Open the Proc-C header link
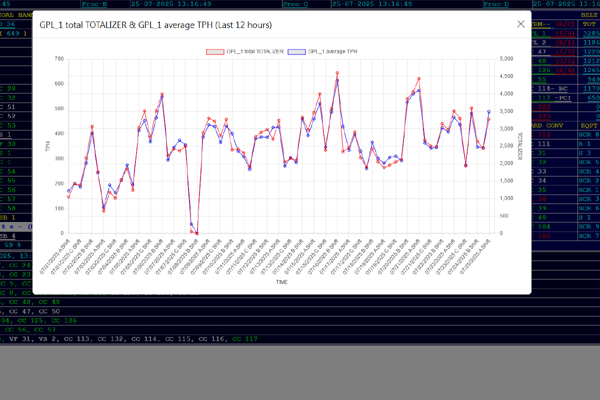 pyautogui.click(x=295, y=4)
